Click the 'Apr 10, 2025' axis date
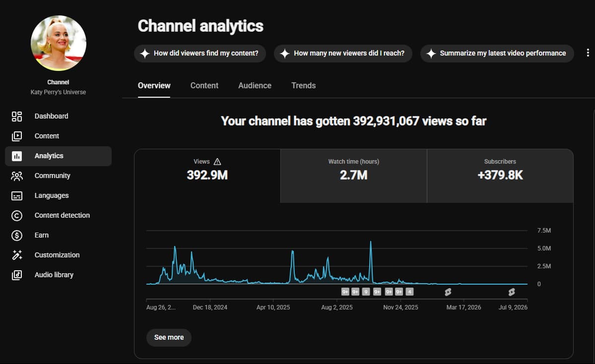 (273, 307)
